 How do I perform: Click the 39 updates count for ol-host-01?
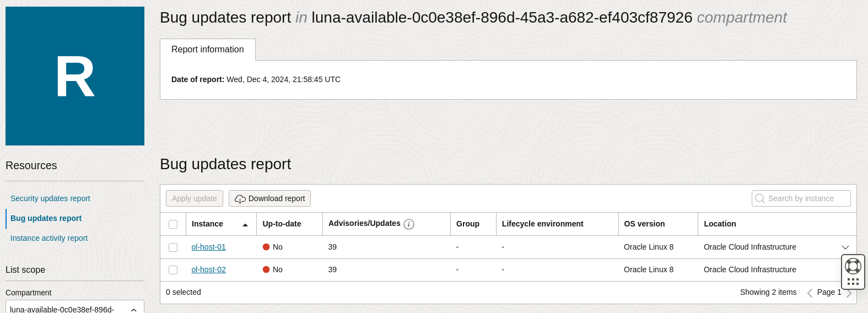[332, 247]
